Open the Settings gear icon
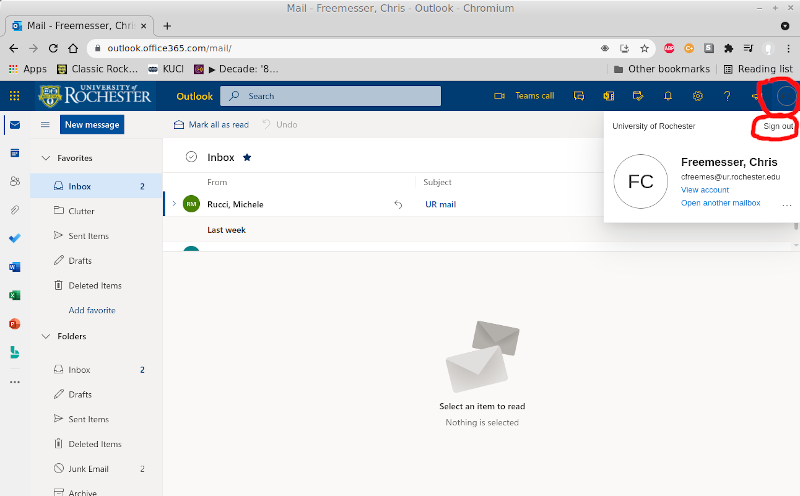This screenshot has height=496, width=800. coord(698,96)
